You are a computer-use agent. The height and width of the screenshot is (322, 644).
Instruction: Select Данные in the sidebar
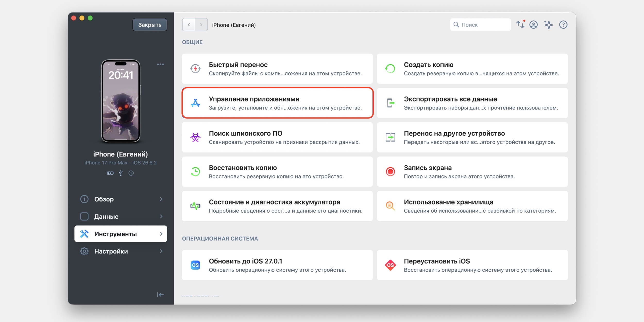click(121, 217)
